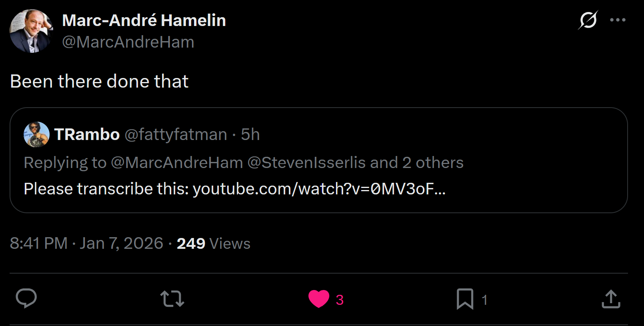Repost this tweet via retweet icon
644x326 pixels.
[x=172, y=299]
